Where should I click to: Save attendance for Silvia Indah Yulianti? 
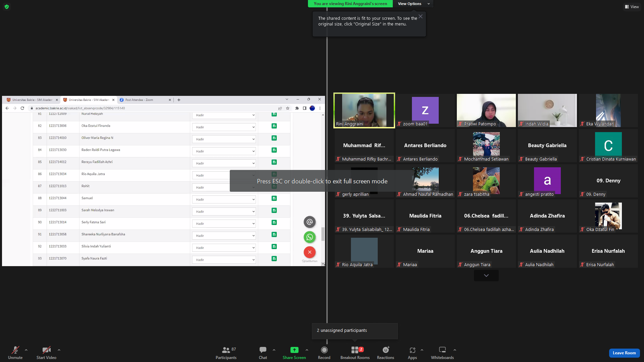pos(274,247)
